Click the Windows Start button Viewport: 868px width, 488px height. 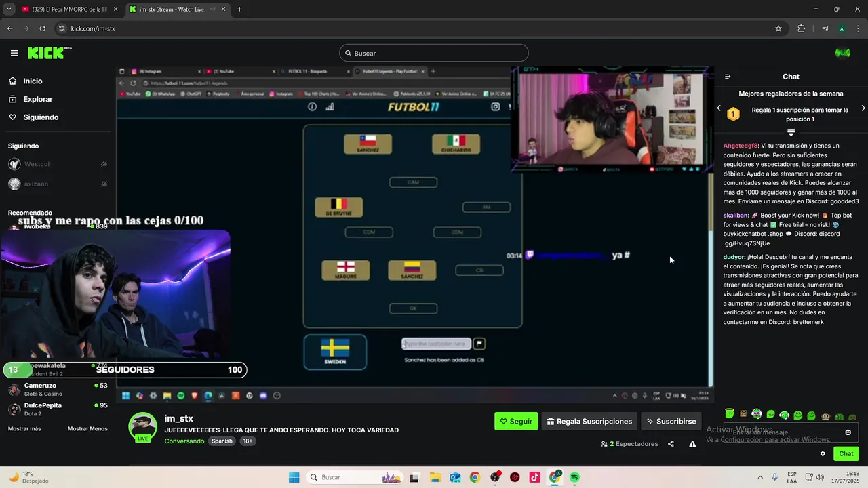point(294,477)
